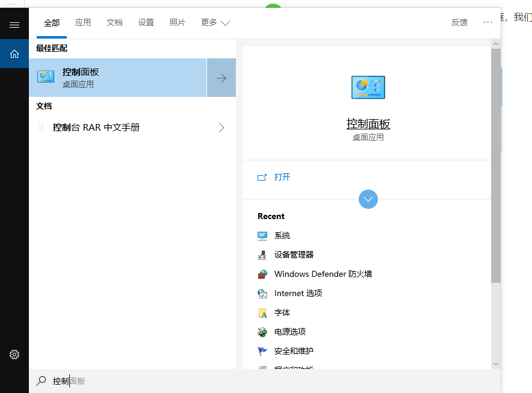Switch to the 设置 tab
The height and width of the screenshot is (393, 532).
tap(146, 22)
